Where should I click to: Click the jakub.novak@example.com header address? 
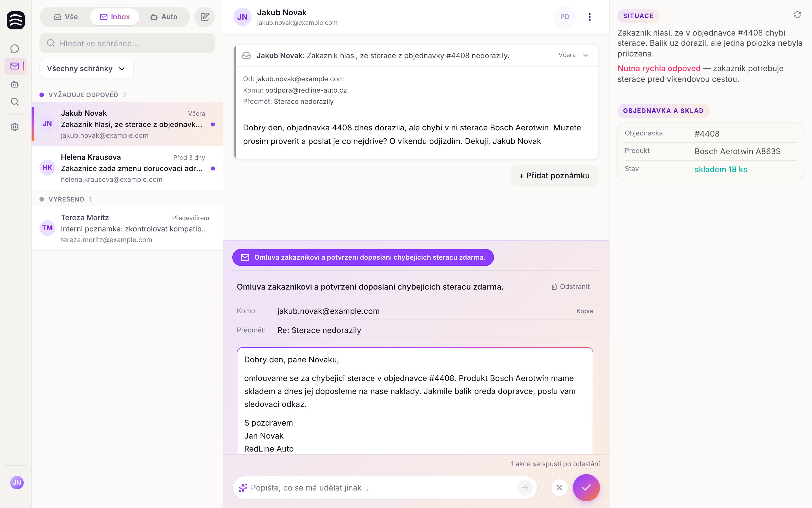click(297, 23)
